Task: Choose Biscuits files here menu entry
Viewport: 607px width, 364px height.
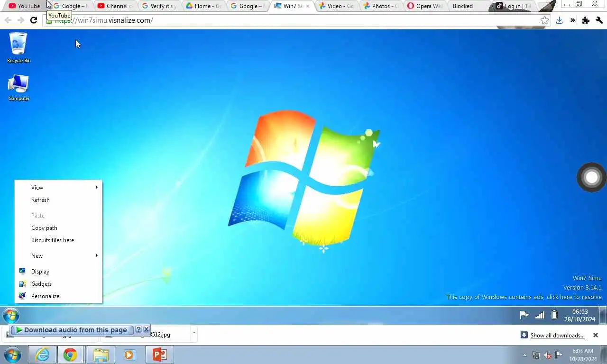Action: click(58, 240)
